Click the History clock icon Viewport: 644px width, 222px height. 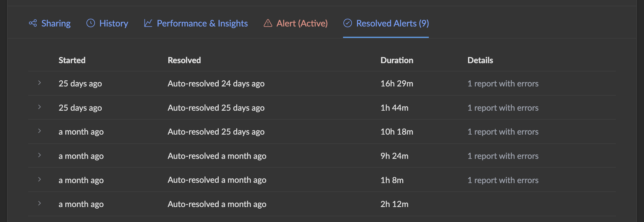(x=91, y=23)
